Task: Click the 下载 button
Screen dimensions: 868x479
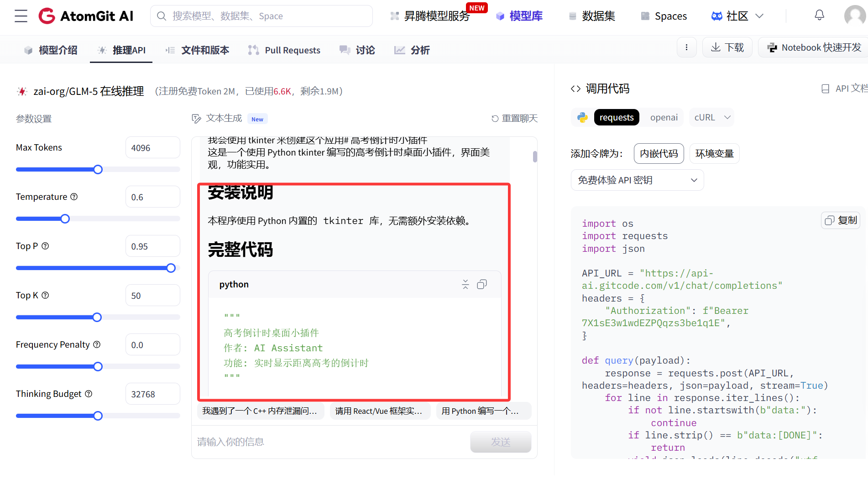Action: coord(727,47)
